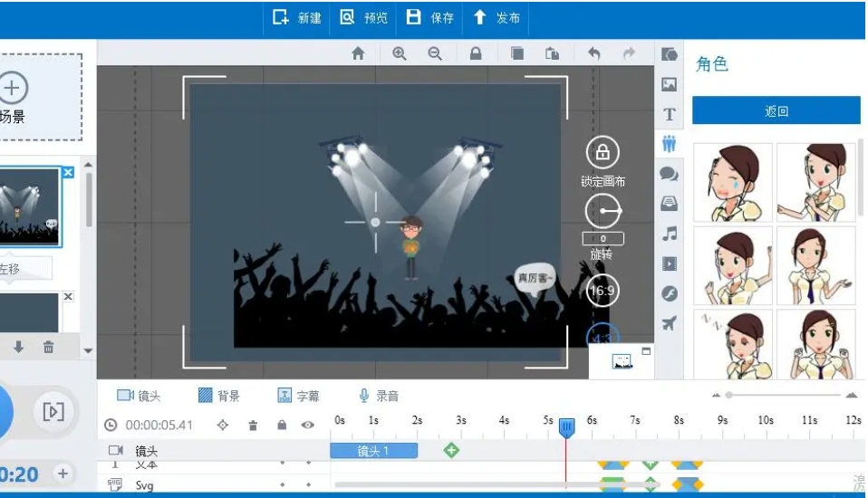
Task: Open the image panel in right sidebar
Action: point(670,84)
